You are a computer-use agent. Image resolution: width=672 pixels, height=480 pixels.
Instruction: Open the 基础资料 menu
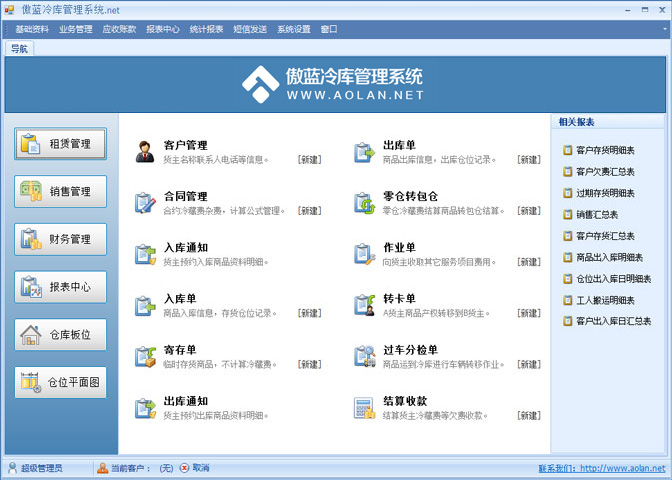32,30
